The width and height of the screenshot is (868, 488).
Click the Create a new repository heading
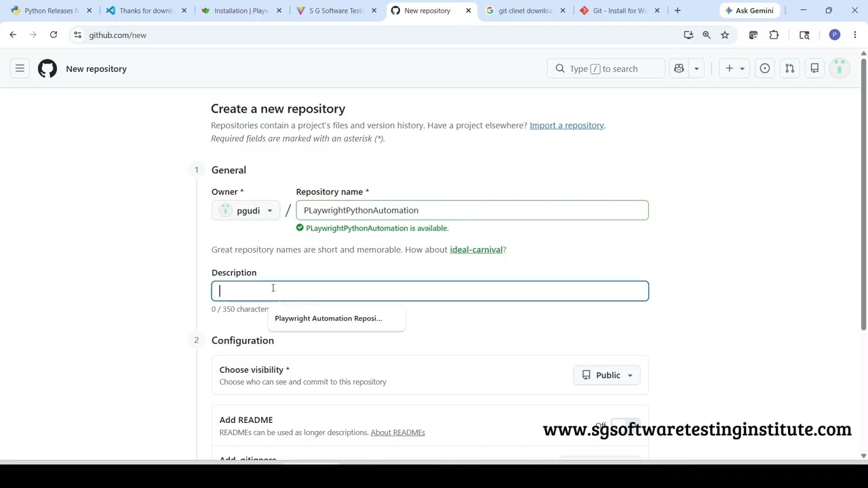coord(278,108)
